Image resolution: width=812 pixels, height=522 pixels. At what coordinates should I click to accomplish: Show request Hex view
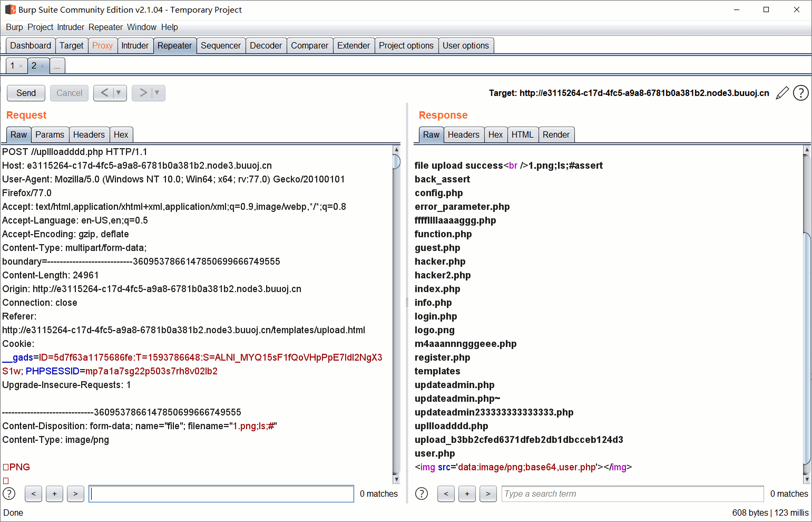click(x=121, y=135)
